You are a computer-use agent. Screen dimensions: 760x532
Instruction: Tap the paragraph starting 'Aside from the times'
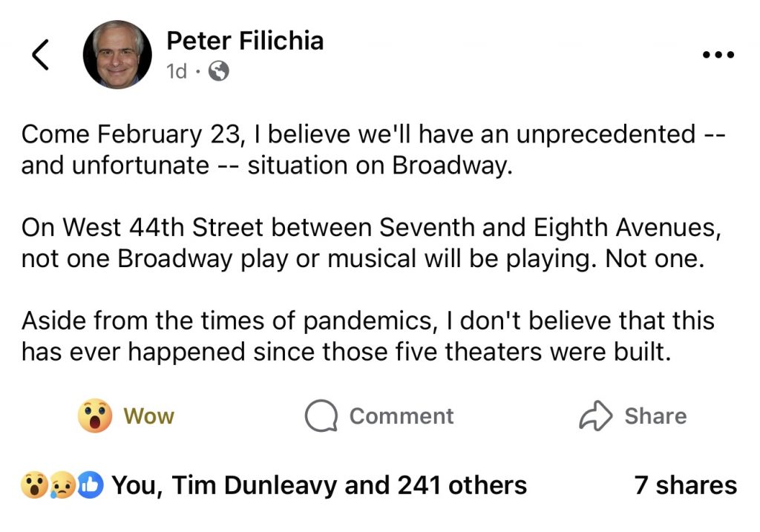click(367, 336)
